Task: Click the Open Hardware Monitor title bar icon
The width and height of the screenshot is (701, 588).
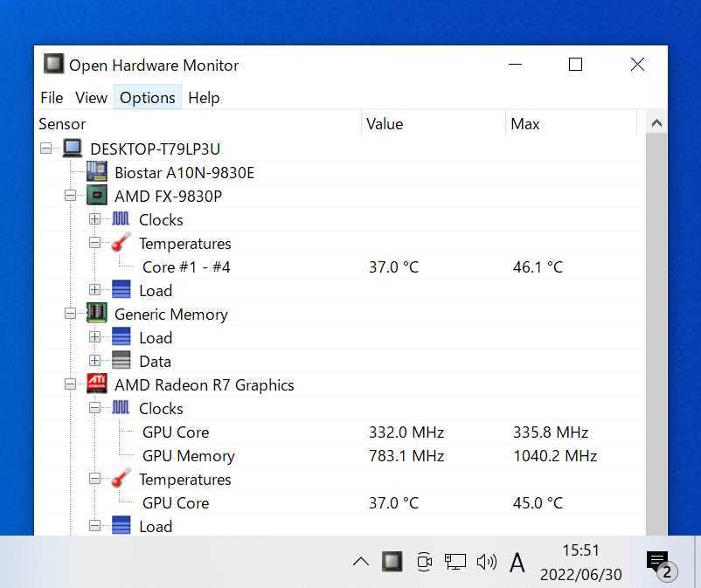Action: pyautogui.click(x=53, y=64)
